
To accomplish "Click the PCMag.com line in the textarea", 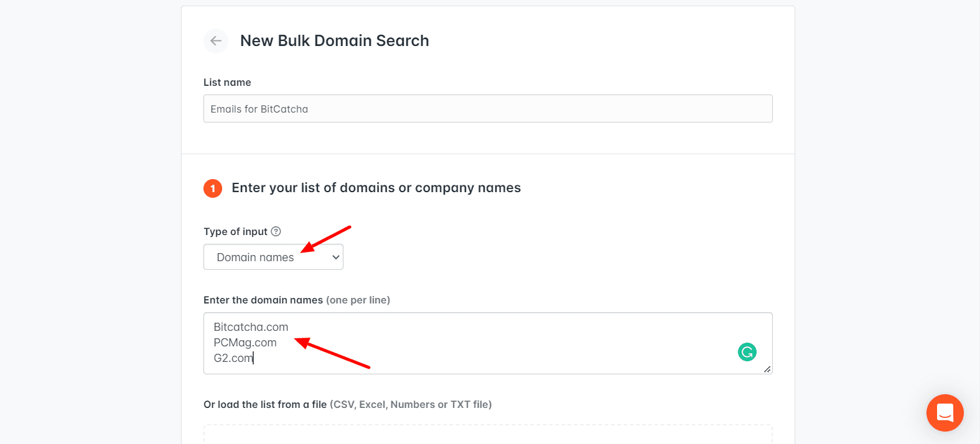I will coord(245,343).
